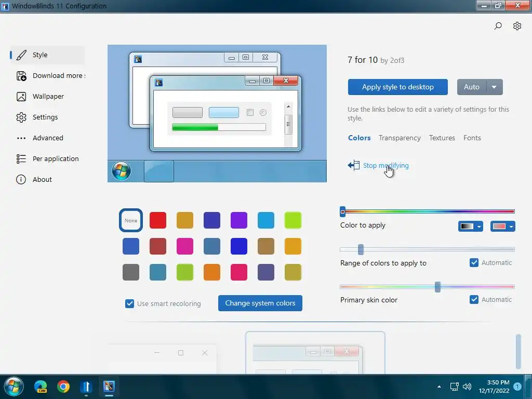Viewport: 532px width, 399px height.
Task: Switch to the Textures tab
Action: pos(442,138)
